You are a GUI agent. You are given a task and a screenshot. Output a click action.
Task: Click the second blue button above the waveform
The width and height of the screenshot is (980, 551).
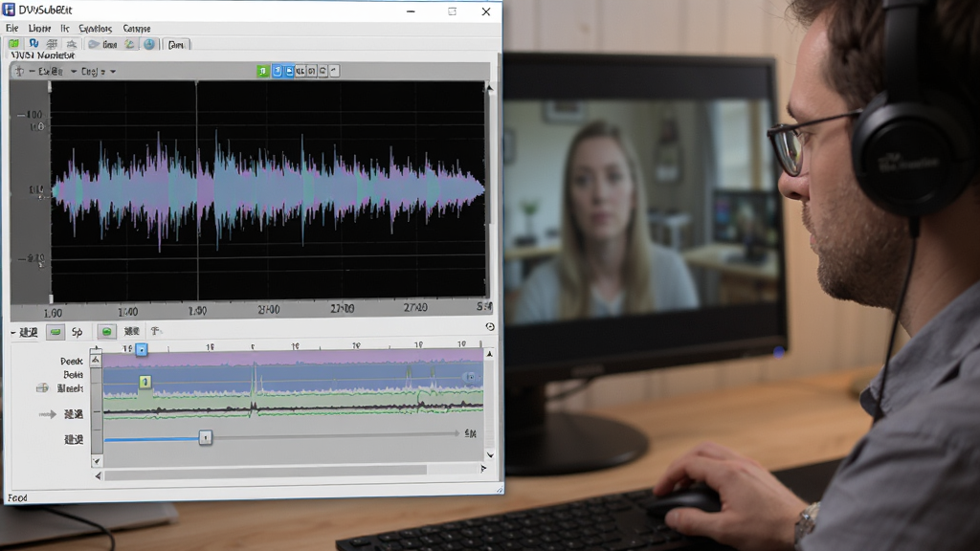point(289,71)
